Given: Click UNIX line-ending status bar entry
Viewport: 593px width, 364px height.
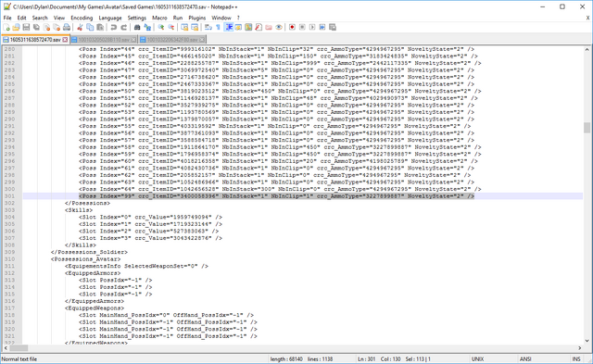Looking at the screenshot, I should tap(477, 359).
